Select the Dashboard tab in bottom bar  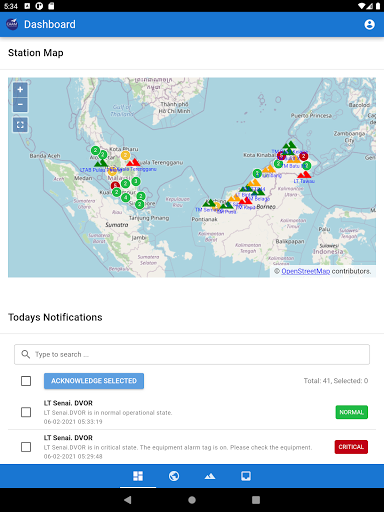click(138, 476)
